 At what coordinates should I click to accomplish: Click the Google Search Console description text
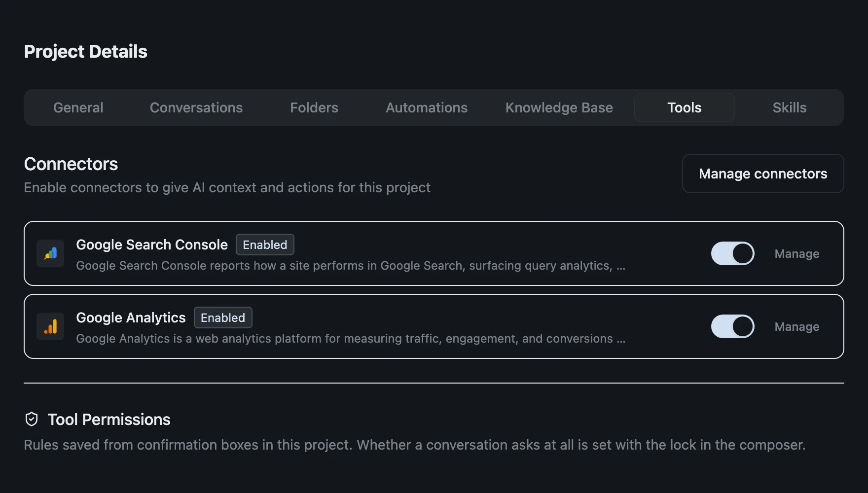point(351,266)
